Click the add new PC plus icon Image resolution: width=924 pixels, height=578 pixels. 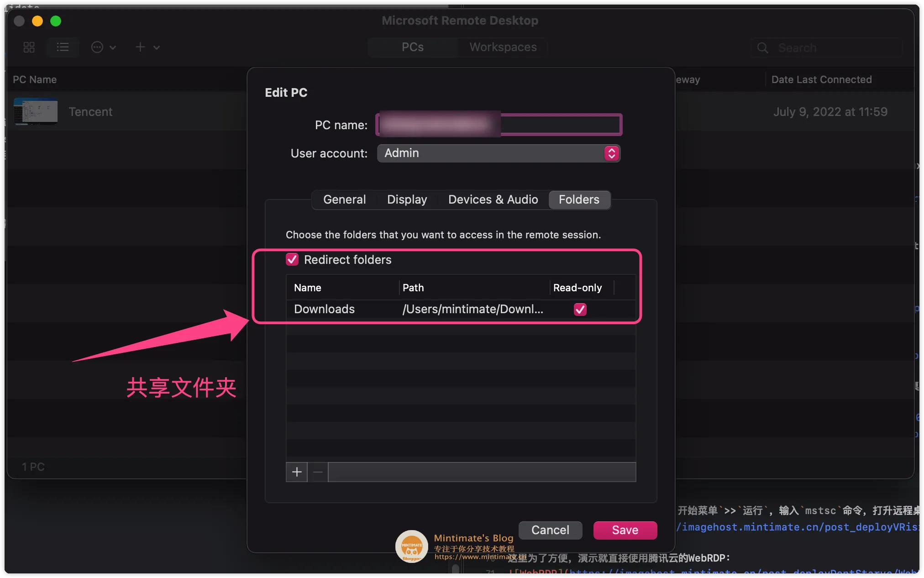140,47
